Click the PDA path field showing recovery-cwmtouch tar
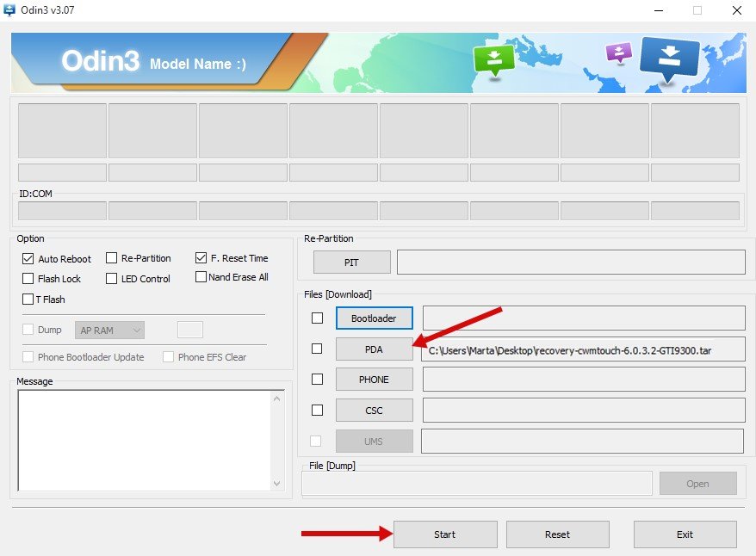This screenshot has height=556, width=756. 584,349
